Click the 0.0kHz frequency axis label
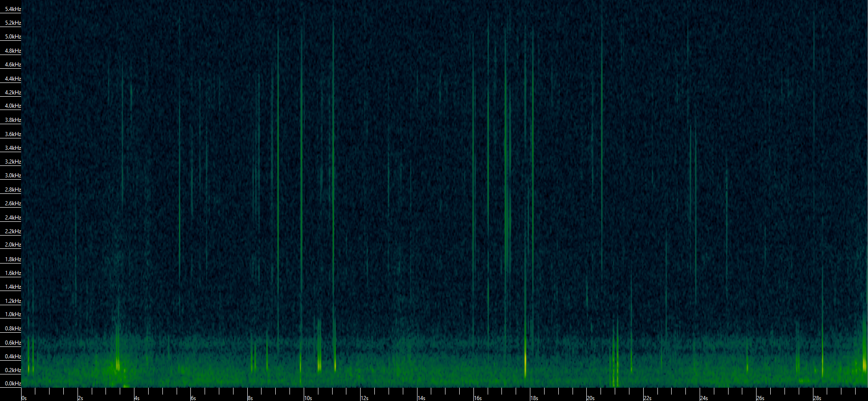Image resolution: width=868 pixels, height=401 pixels. 13,384
